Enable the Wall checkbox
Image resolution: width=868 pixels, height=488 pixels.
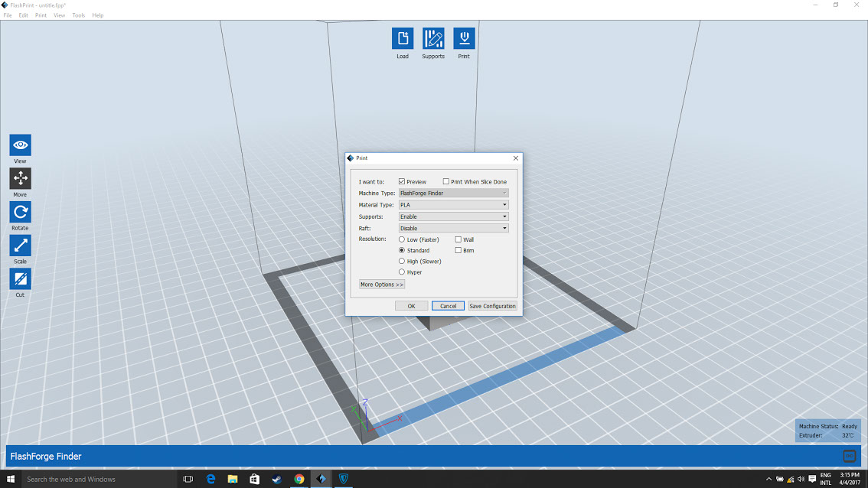tap(458, 239)
